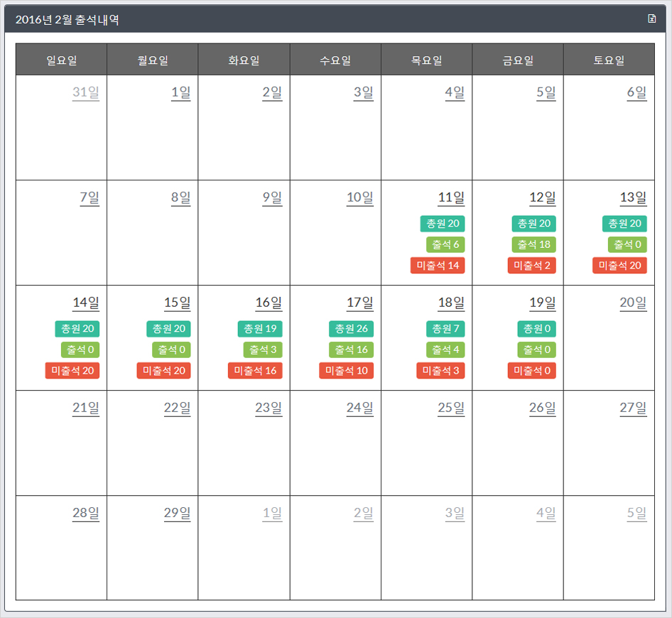Open the 11일 date link
Image resolution: width=672 pixels, height=618 pixels.
[x=451, y=197]
